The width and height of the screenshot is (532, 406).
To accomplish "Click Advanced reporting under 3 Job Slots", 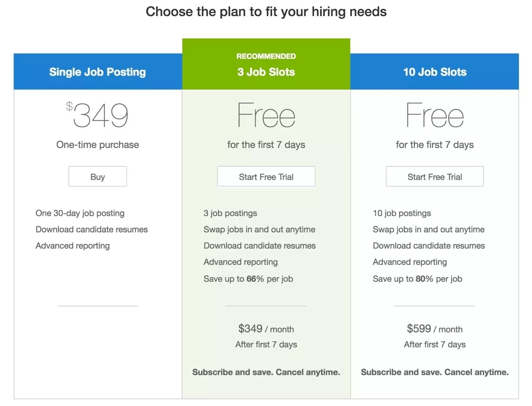I will pos(240,262).
